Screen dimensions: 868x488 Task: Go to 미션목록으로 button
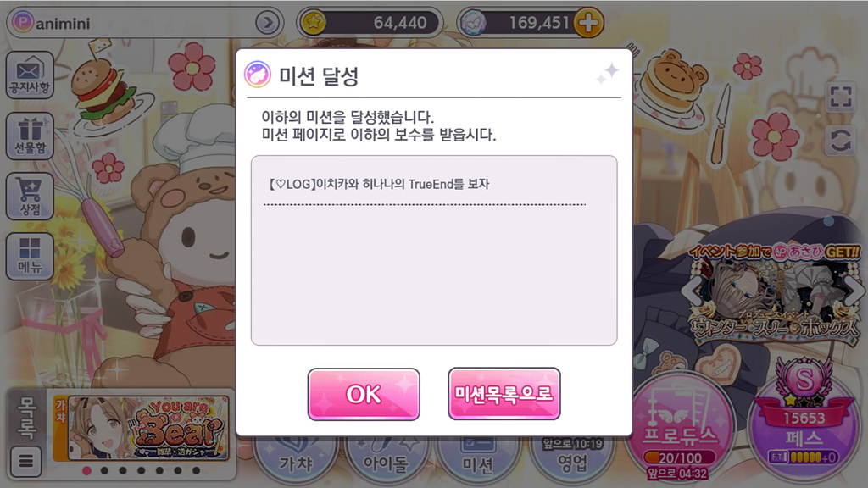coord(504,393)
